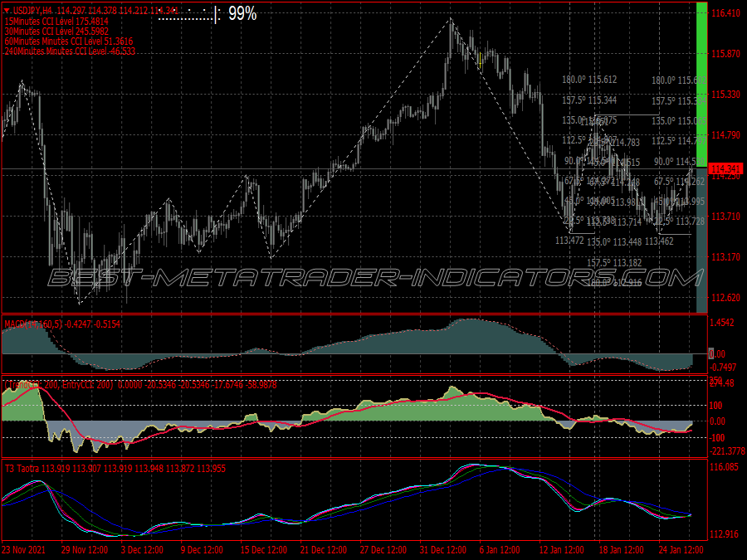This screenshot has height=560, width=747.
Task: Click price scale value 113.170
Action: (725, 256)
